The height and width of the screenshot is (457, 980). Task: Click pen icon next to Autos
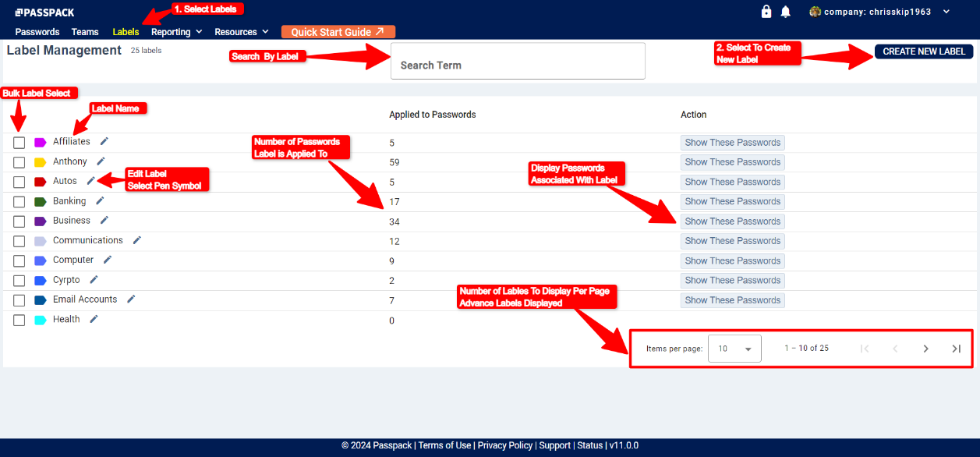click(x=90, y=181)
